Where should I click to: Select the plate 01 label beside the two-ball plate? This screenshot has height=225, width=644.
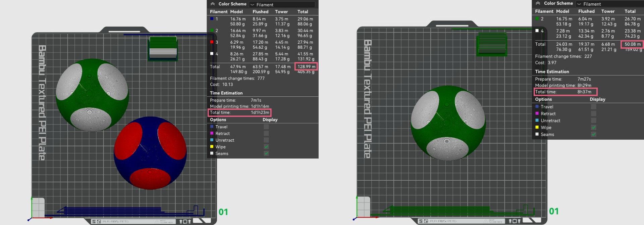click(x=223, y=212)
